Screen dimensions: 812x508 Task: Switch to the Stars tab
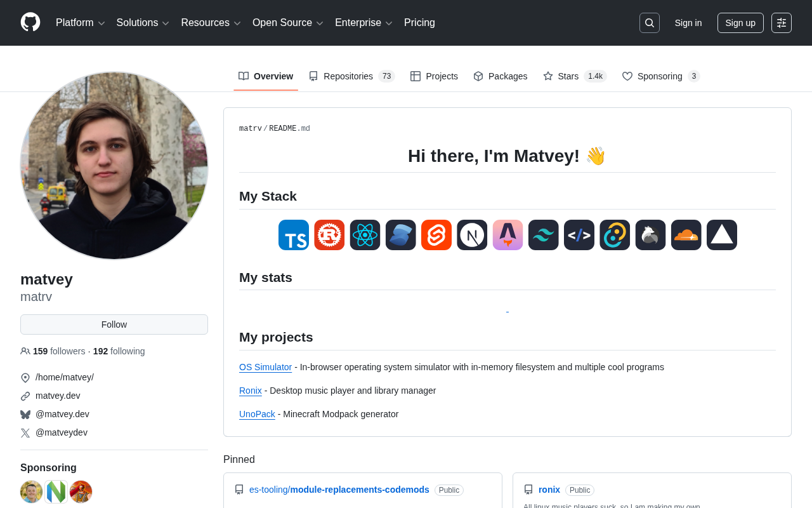(575, 76)
